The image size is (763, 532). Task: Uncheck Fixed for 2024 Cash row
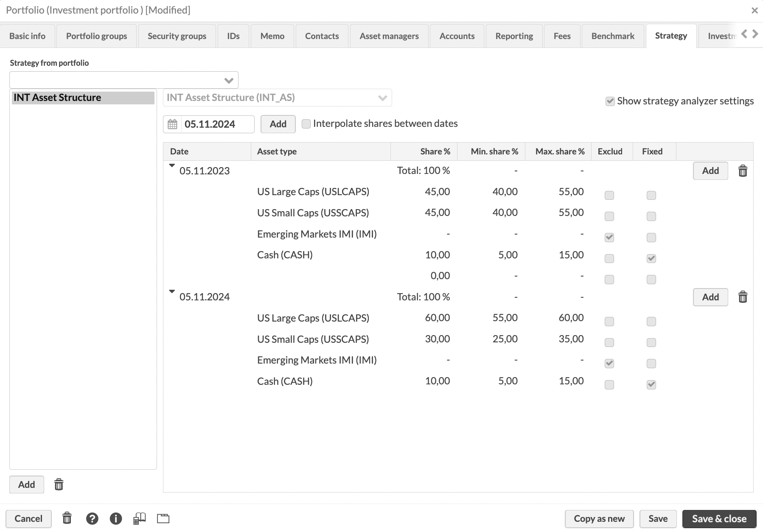651,385
